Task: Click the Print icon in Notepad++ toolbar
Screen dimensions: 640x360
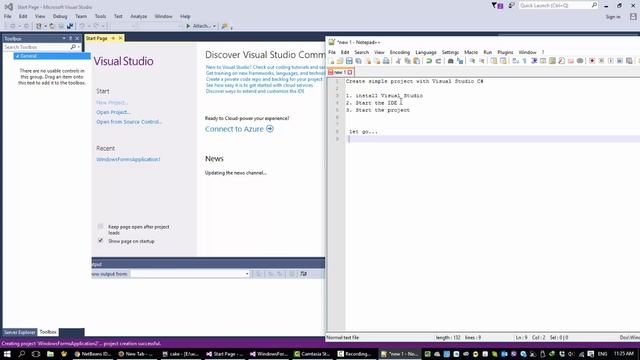Action: click(x=386, y=61)
